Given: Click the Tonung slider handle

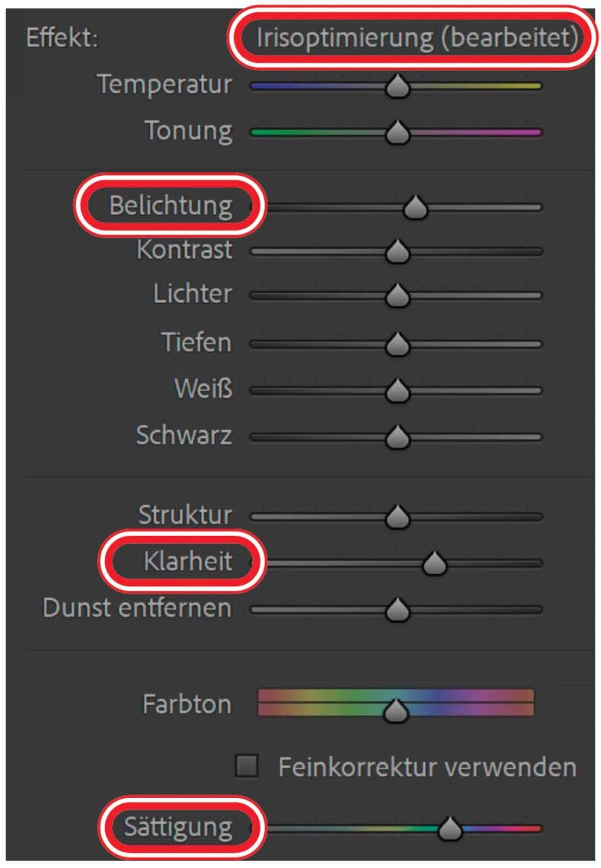Looking at the screenshot, I should 397,133.
